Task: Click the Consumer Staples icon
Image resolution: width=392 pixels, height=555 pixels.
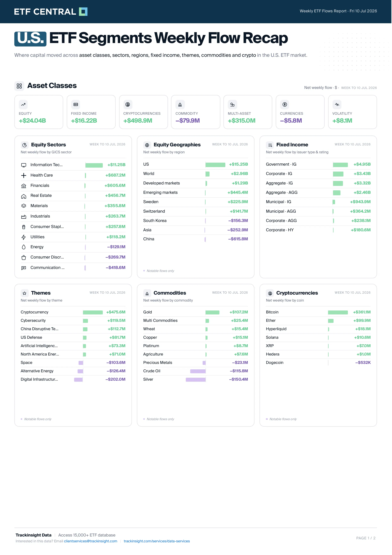Action: 24,227
